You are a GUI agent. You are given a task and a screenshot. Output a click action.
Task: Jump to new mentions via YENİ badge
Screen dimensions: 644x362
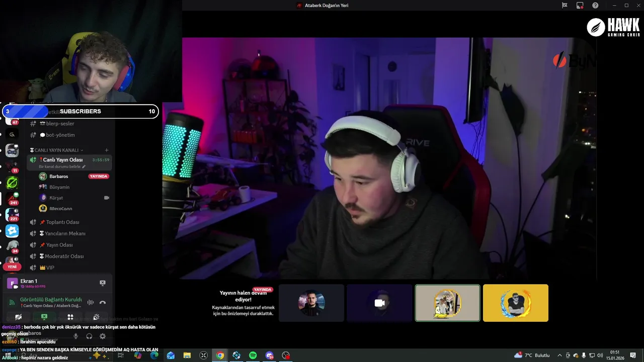coord(12,267)
